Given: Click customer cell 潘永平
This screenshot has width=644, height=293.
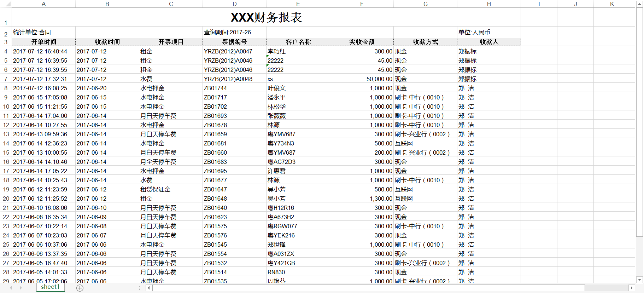Looking at the screenshot, I should (298, 97).
